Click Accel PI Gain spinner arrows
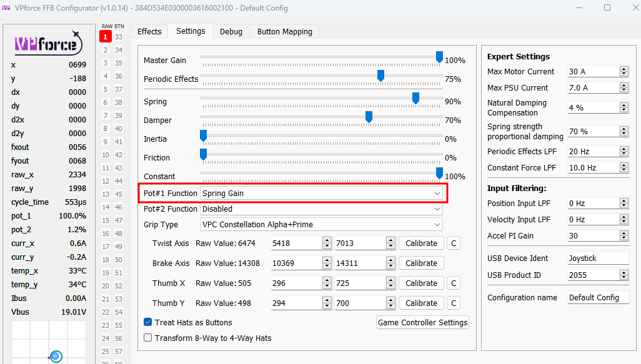This screenshot has height=364, width=641. point(624,236)
